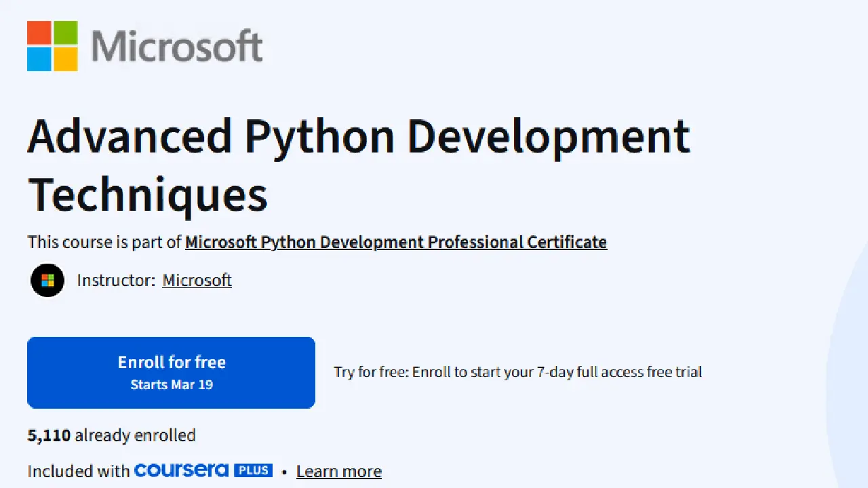Click the round Microsoft instructor avatar
Viewport: 868px width, 488px height.
pyautogui.click(x=47, y=281)
